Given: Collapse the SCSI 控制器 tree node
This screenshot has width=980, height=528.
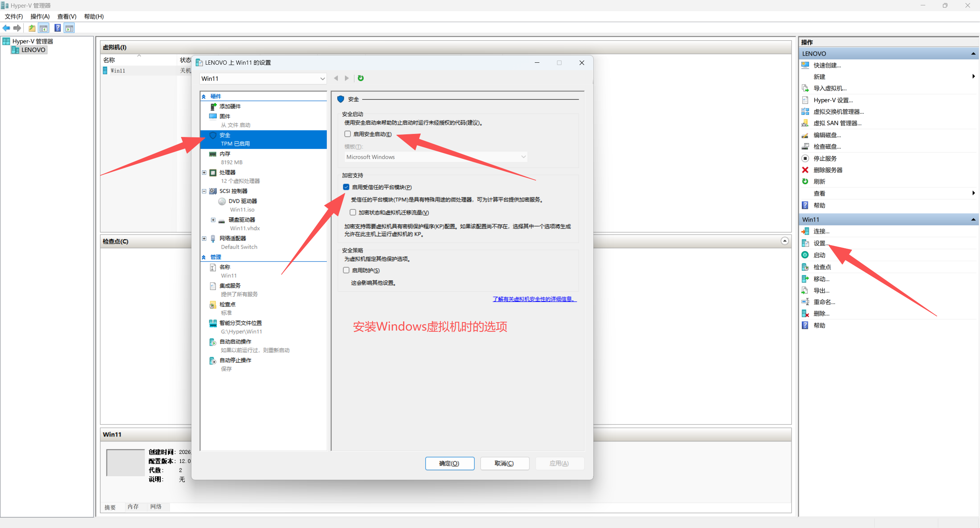Looking at the screenshot, I should tap(204, 191).
